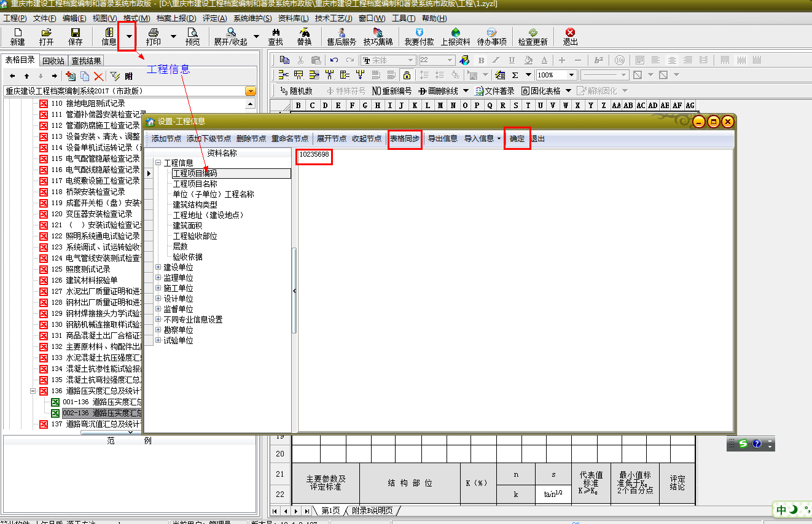This screenshot has height=524, width=812.
Task: Open the 预览 (Preview) tool
Action: [x=192, y=37]
